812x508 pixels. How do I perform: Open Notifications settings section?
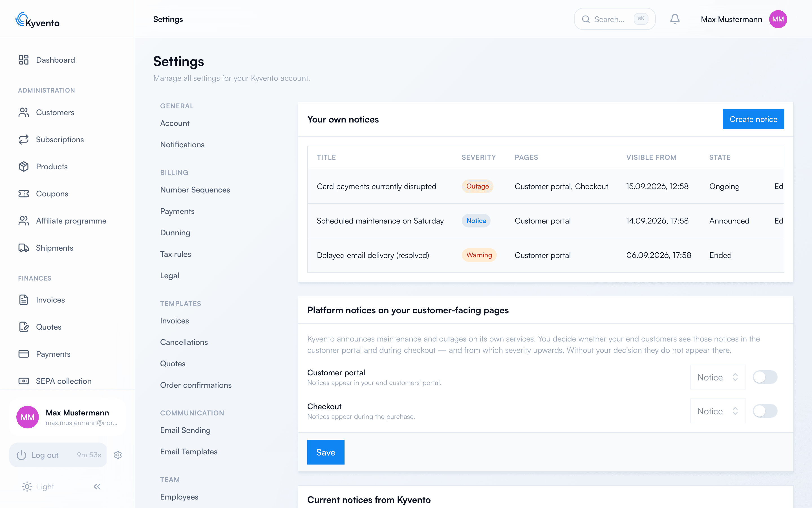click(182, 144)
